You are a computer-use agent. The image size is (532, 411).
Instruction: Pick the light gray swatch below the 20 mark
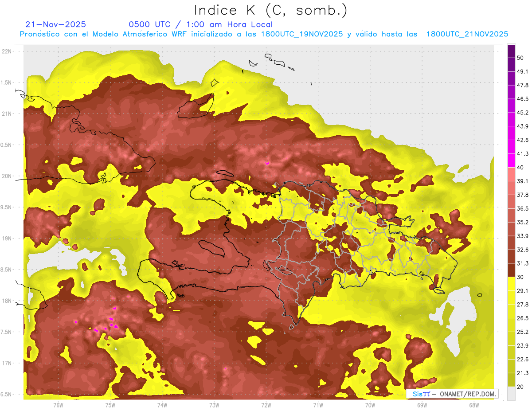point(511,393)
